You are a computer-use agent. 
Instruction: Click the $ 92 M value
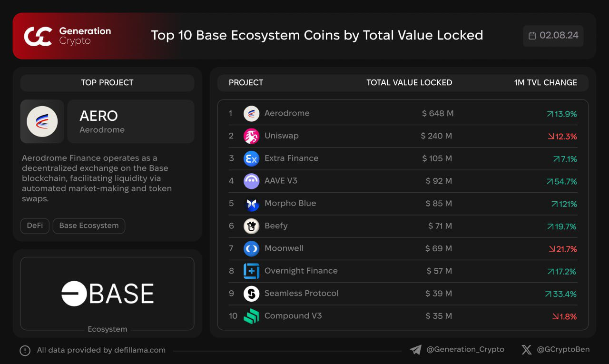(439, 181)
